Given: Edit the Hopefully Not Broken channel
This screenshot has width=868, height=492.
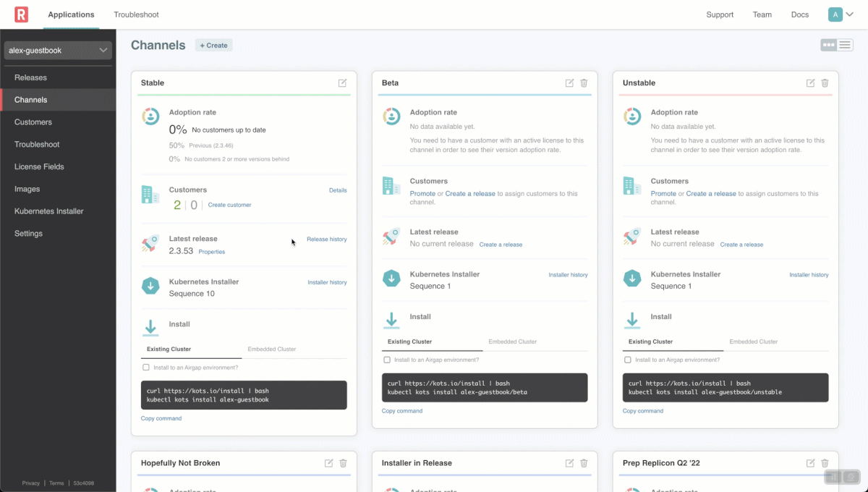Looking at the screenshot, I should point(328,463).
